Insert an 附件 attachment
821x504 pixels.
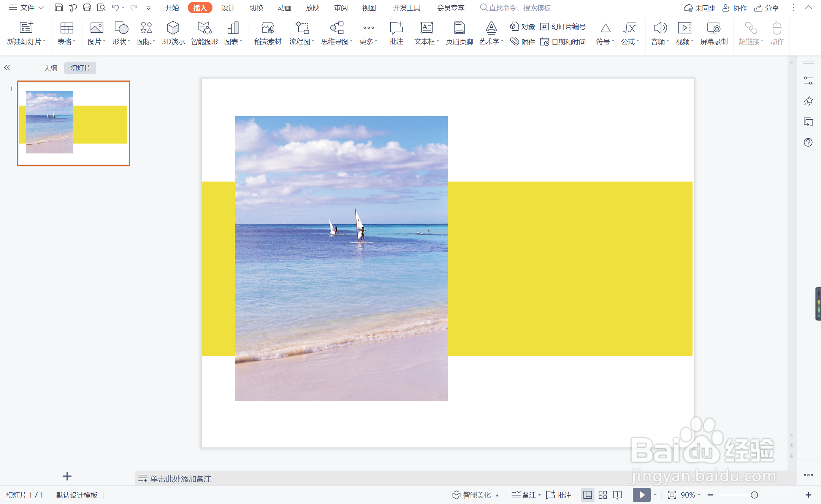click(x=523, y=42)
